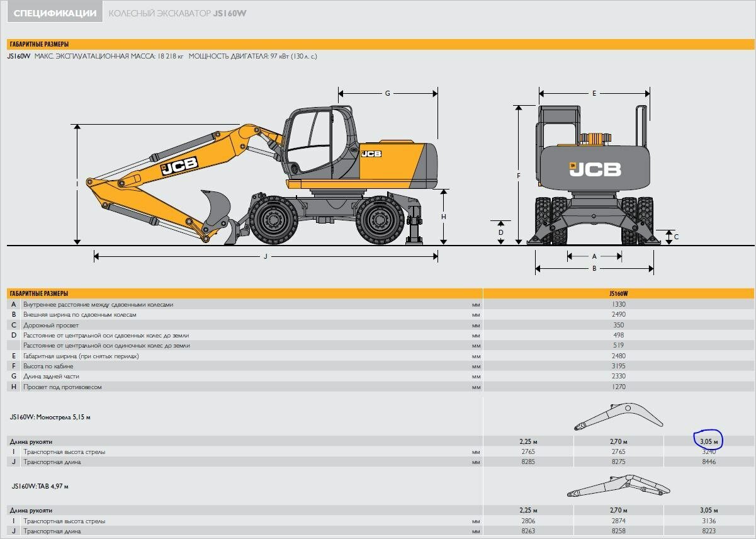
Task: Click the large JCB logo on rear view
Action: coord(595,169)
